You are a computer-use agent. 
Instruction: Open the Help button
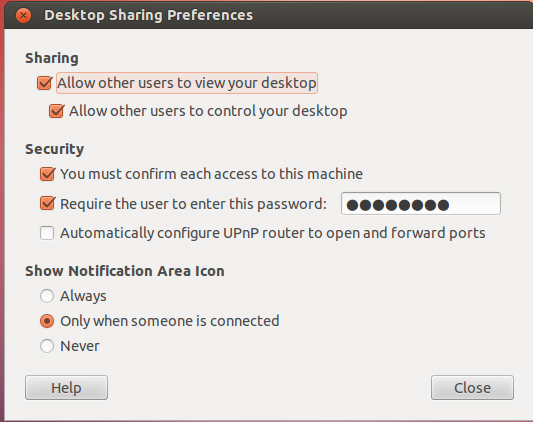66,388
